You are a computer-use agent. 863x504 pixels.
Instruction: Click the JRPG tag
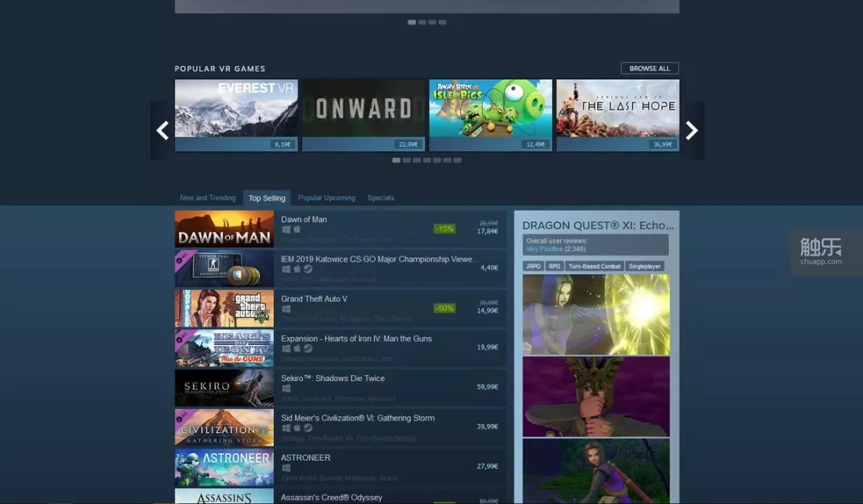click(x=533, y=266)
